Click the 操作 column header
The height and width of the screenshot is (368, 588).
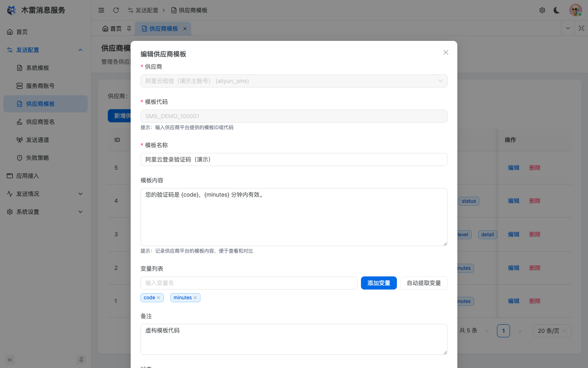coord(510,140)
